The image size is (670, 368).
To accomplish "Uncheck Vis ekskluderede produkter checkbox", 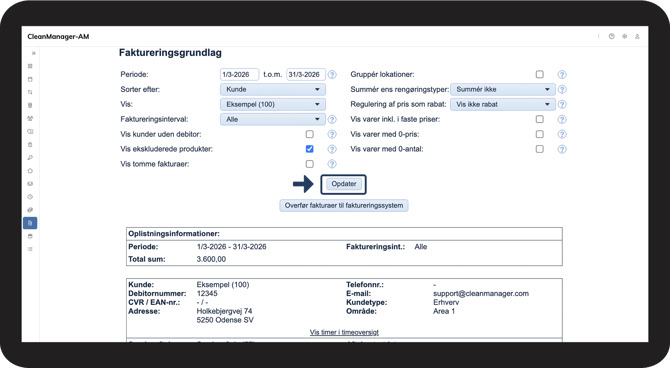I will pyautogui.click(x=310, y=149).
